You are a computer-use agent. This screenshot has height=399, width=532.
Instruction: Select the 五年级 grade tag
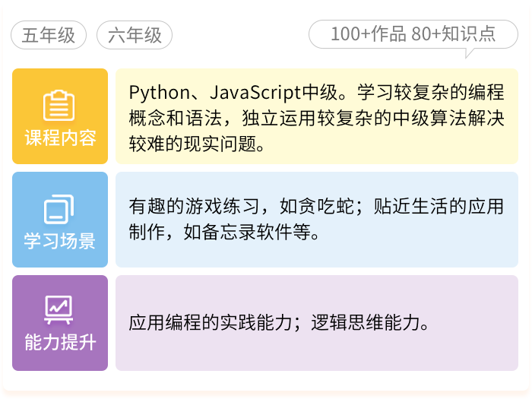pos(49,35)
